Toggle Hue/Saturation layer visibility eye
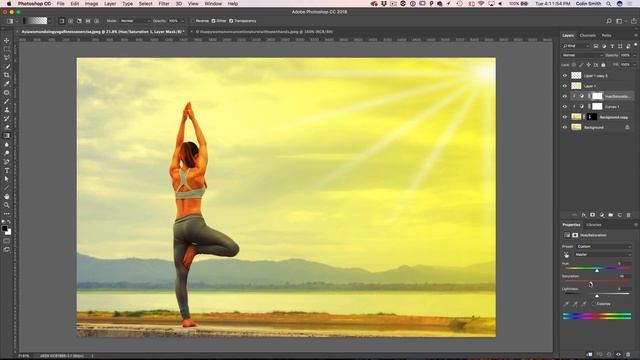The image size is (640, 360). click(565, 96)
